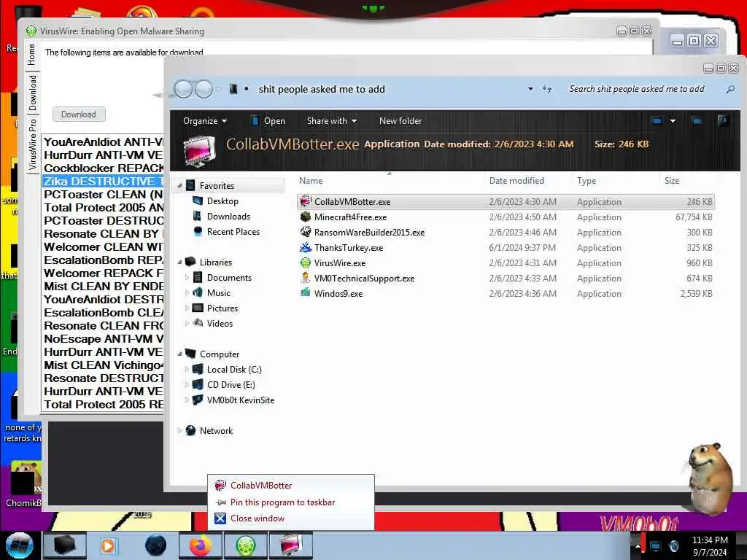Open the Organize dropdown menu
Screen dimensions: 747x560
click(205, 121)
